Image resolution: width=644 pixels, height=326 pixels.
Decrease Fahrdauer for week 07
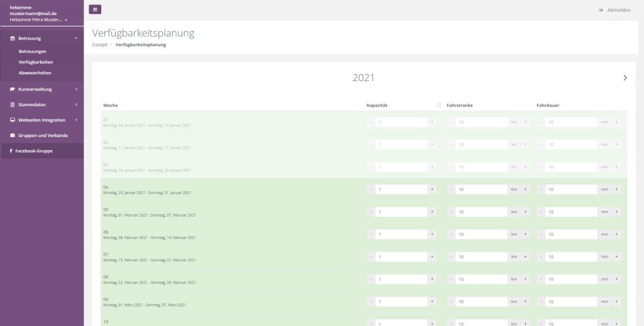[541, 257]
